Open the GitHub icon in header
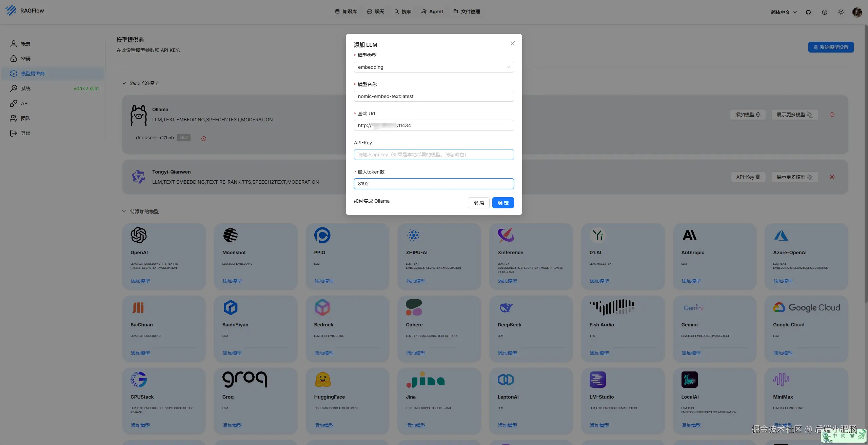 pos(808,12)
